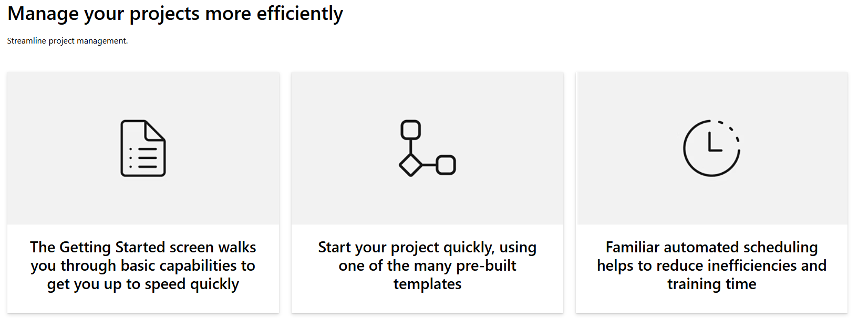Select the flowchart workflow icon
This screenshot has height=330, width=868.
427,148
